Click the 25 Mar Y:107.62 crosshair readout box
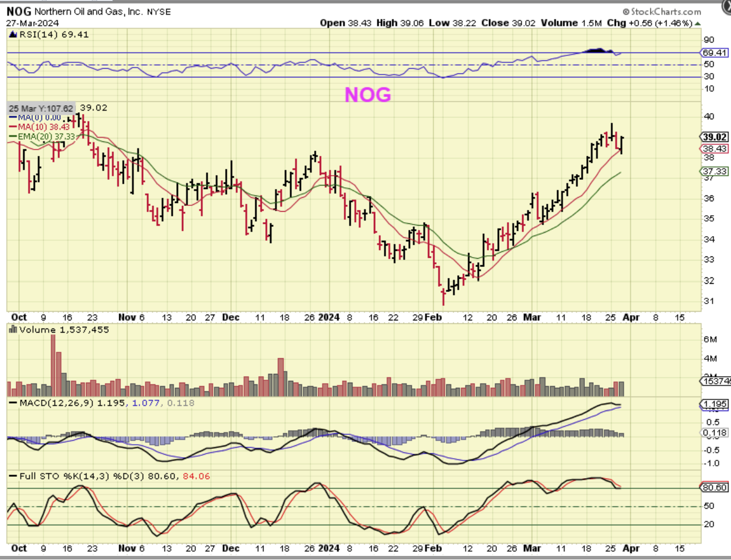 (41, 109)
